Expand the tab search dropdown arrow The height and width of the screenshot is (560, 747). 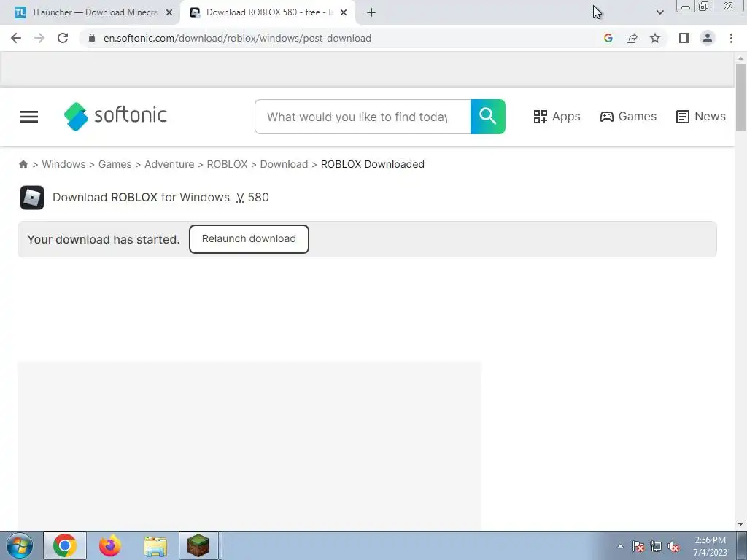(659, 12)
